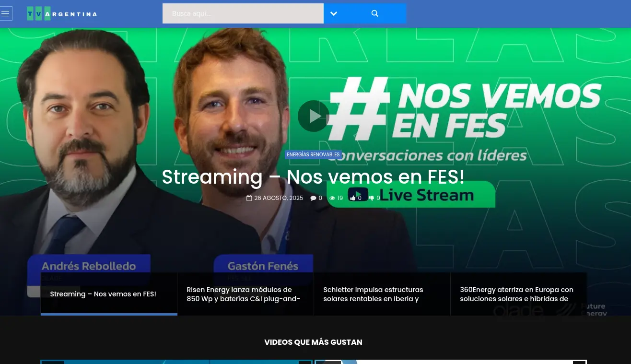Select the Schletter estructuras solares slide tab
Screen dimensions: 631x364
coord(382,294)
